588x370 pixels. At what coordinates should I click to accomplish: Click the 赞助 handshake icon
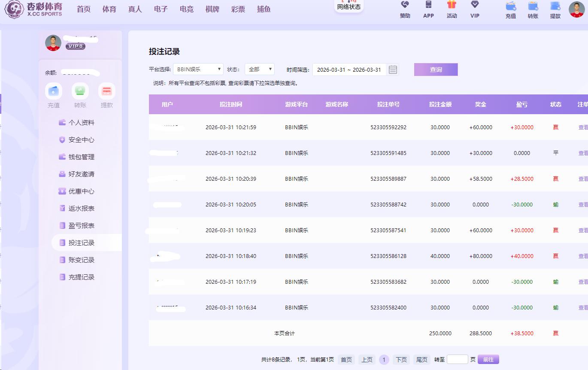coord(405,5)
